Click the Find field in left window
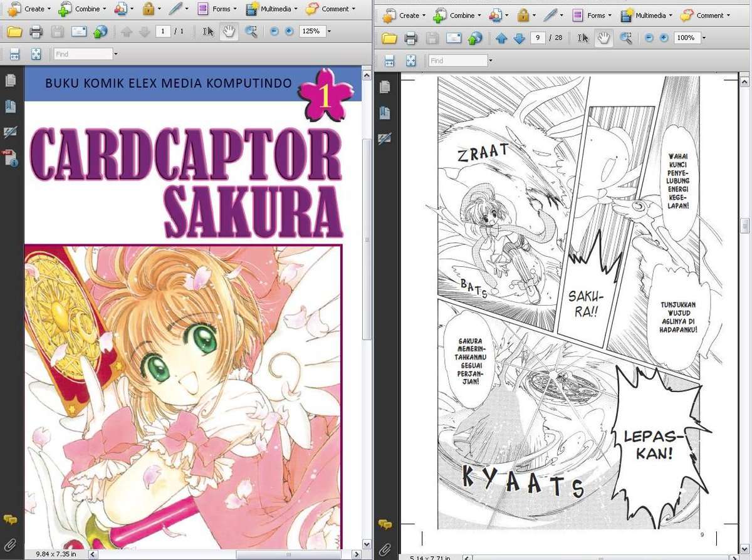752x560 pixels. [83, 54]
